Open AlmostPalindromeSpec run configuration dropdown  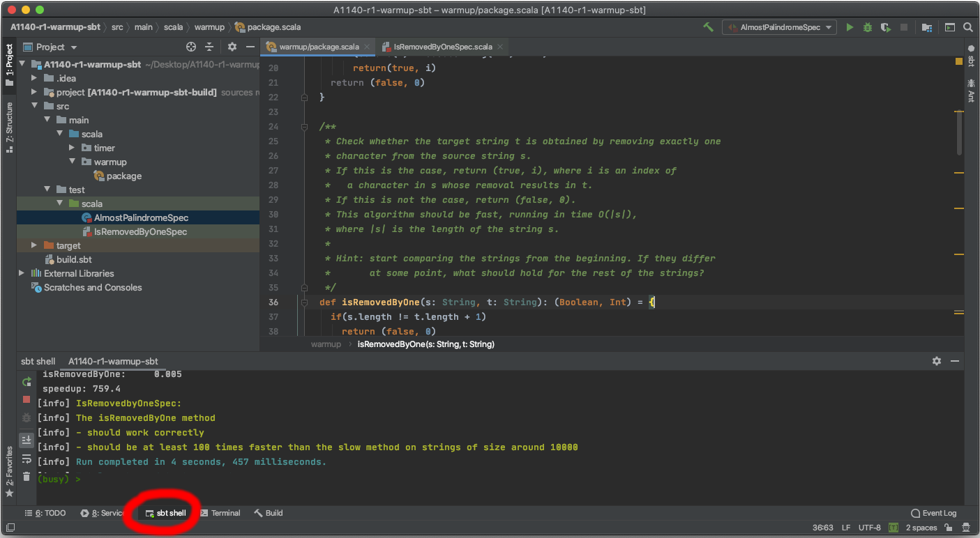point(778,27)
